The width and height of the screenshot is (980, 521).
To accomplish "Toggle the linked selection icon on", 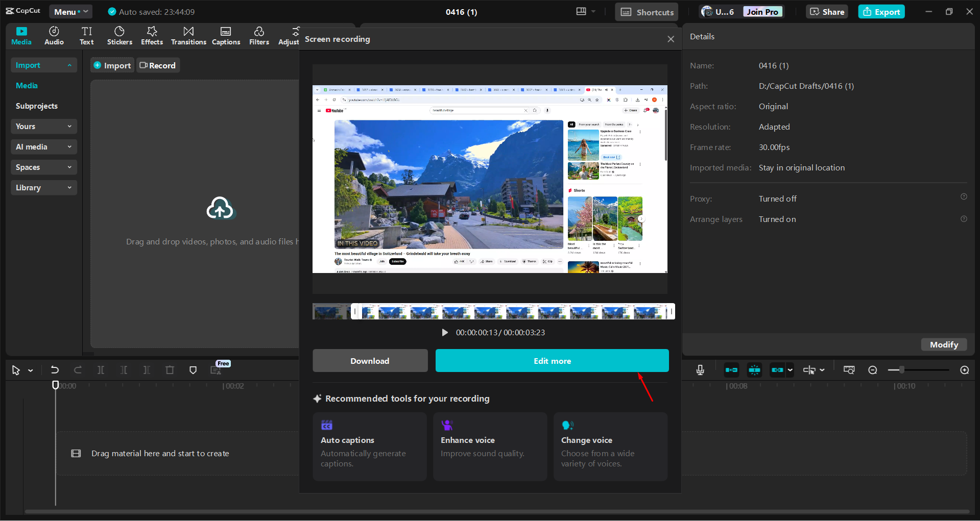I will pos(778,369).
